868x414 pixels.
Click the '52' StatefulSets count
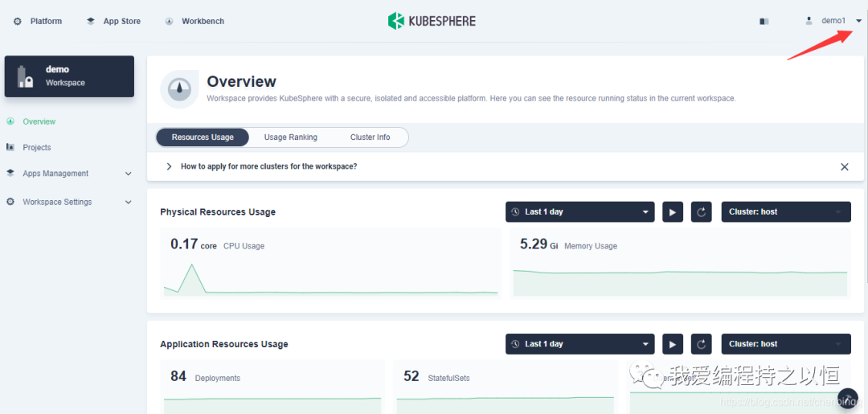411,376
